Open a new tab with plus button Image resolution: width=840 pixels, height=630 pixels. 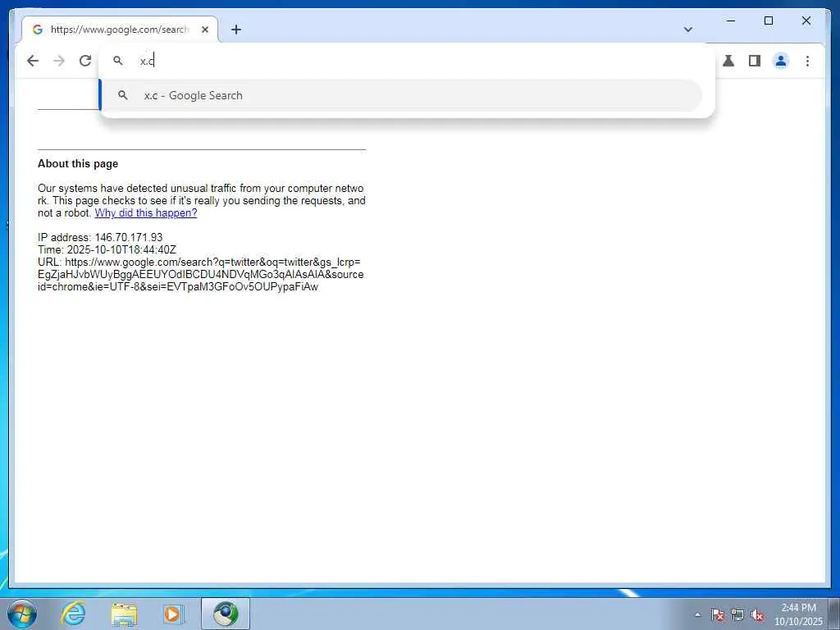235,30
